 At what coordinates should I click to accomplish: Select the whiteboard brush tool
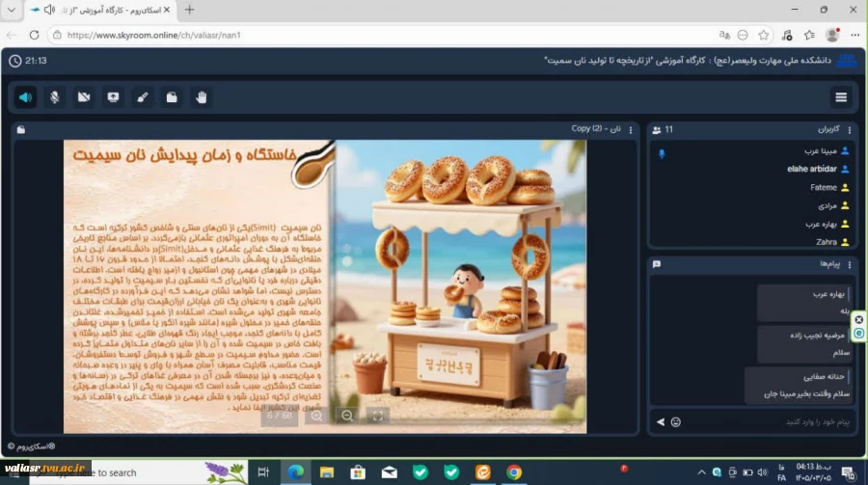tap(143, 97)
